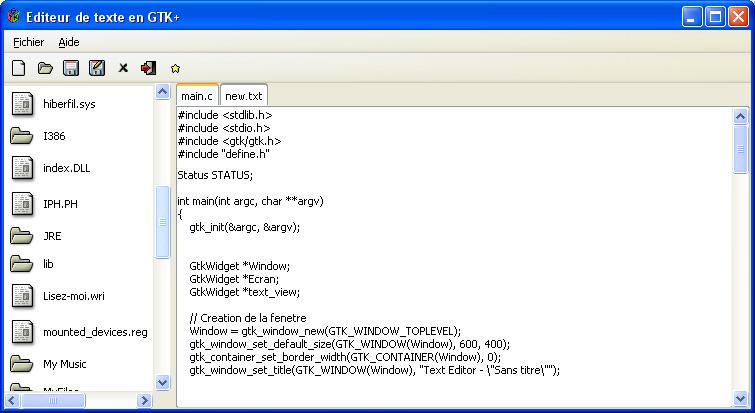Click the yellow star About icon
755x413 pixels.
pos(175,69)
